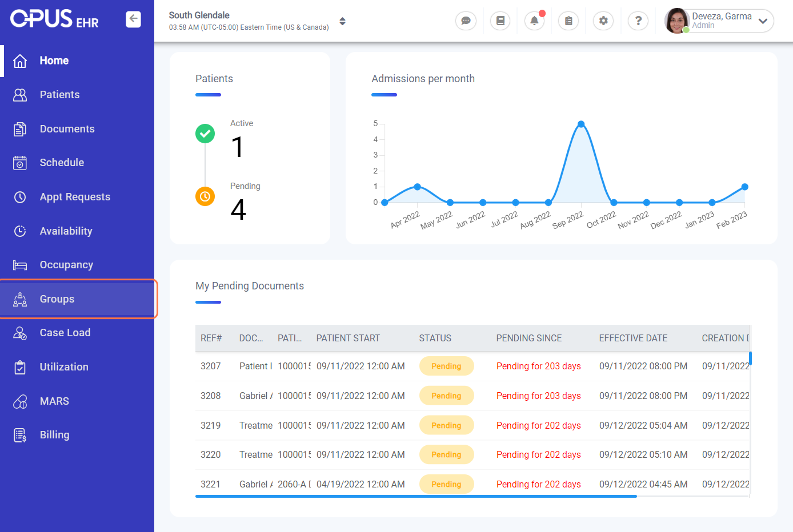The height and width of the screenshot is (532, 793).
Task: Open the help question mark icon
Action: click(638, 21)
